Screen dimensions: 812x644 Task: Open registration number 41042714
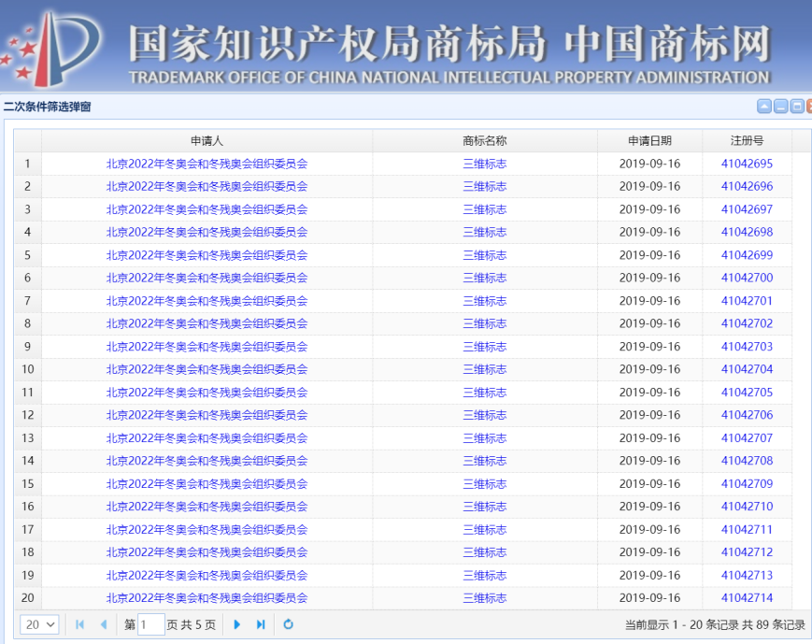pos(747,598)
